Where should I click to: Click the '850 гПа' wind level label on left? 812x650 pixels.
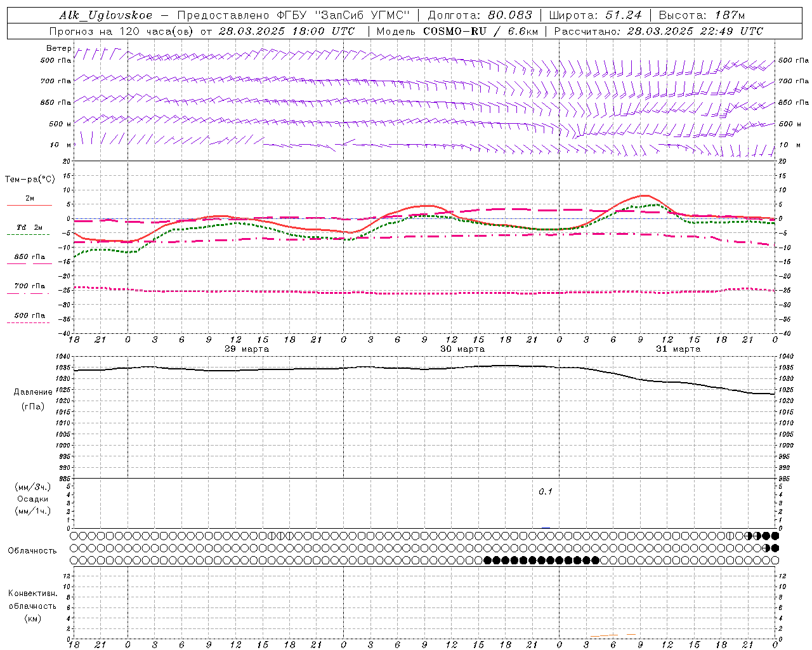55,102
